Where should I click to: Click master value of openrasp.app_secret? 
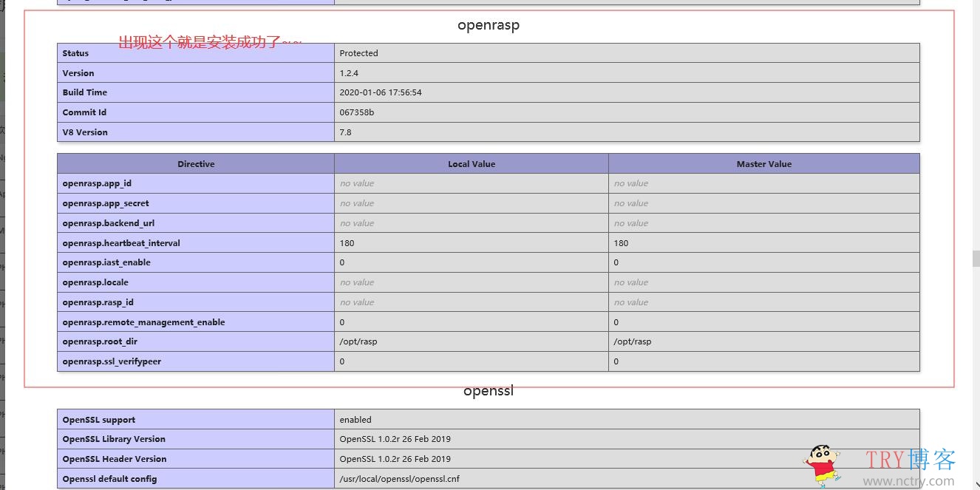click(x=631, y=203)
